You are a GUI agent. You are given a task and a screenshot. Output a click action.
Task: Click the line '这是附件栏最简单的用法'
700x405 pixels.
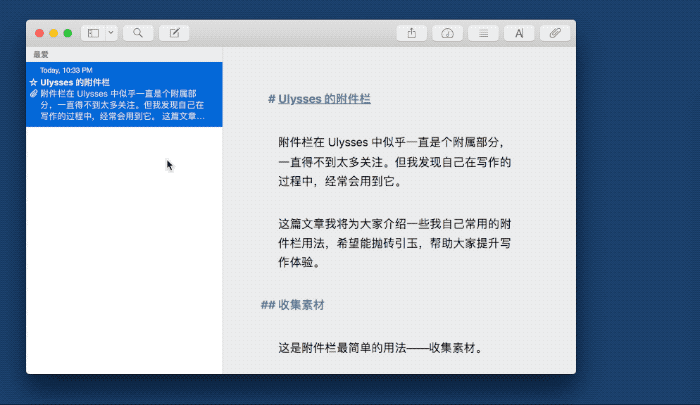pyautogui.click(x=380, y=349)
